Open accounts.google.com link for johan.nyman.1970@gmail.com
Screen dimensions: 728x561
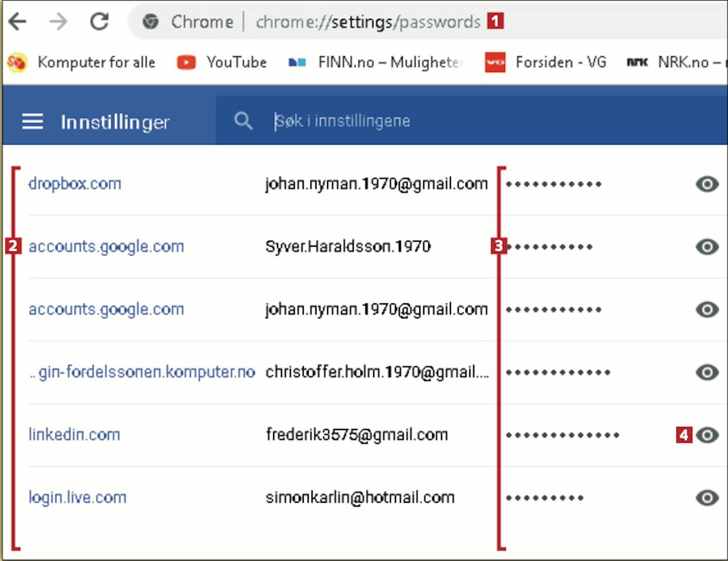click(106, 310)
